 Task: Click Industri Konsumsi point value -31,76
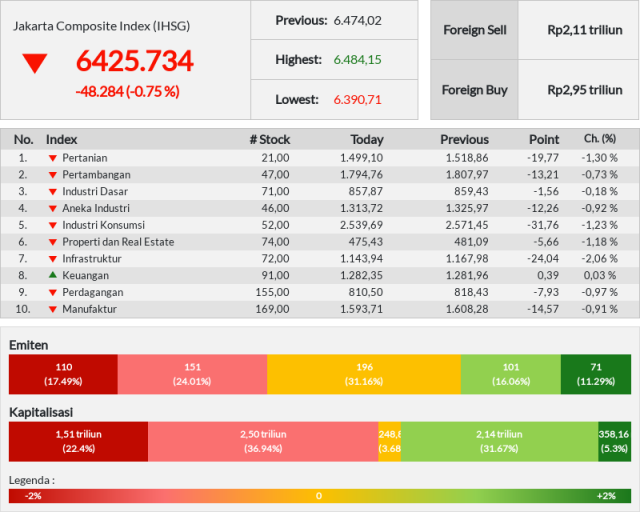(542, 225)
